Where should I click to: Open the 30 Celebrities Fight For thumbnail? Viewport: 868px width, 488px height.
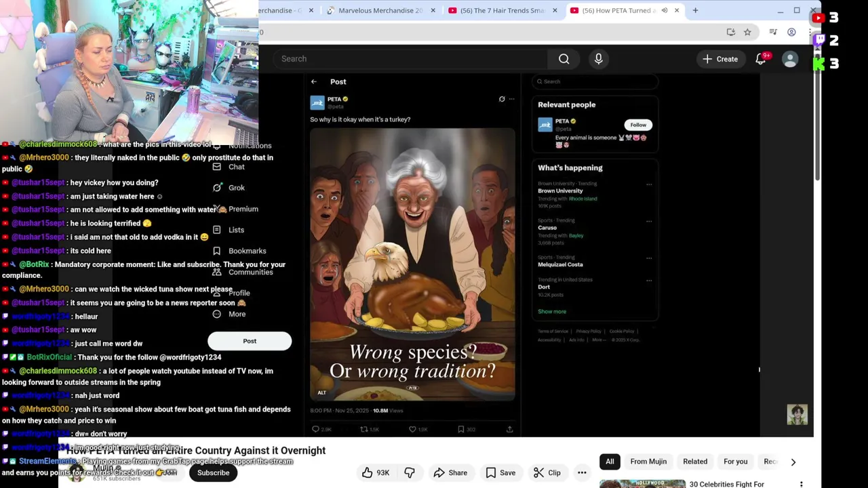tap(642, 484)
